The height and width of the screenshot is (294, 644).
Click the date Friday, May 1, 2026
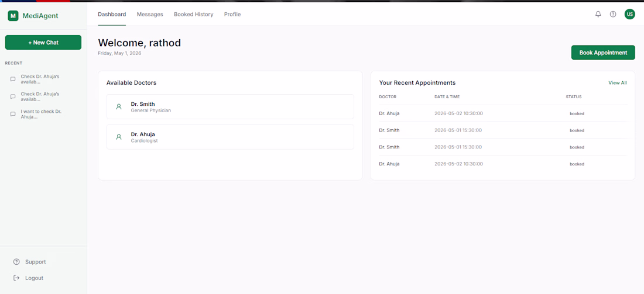coord(119,53)
